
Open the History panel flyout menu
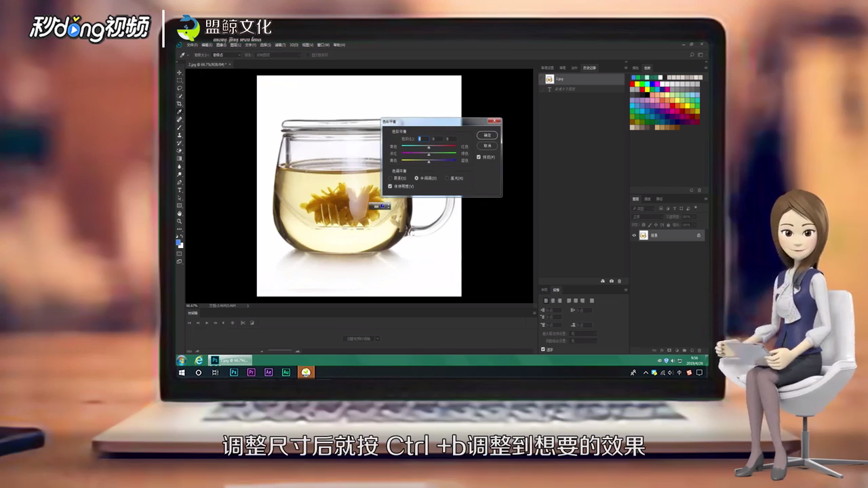tap(626, 68)
